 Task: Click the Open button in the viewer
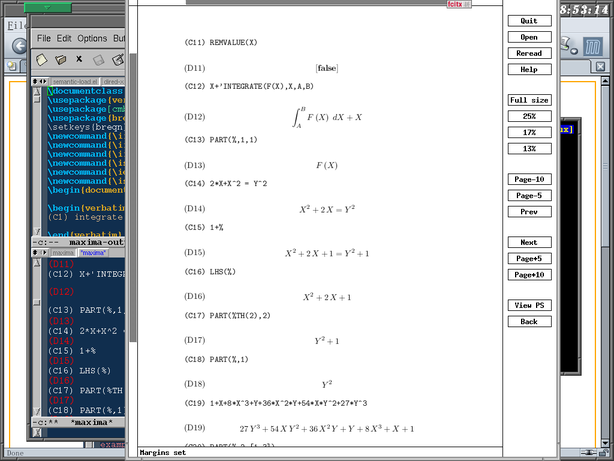pos(529,37)
